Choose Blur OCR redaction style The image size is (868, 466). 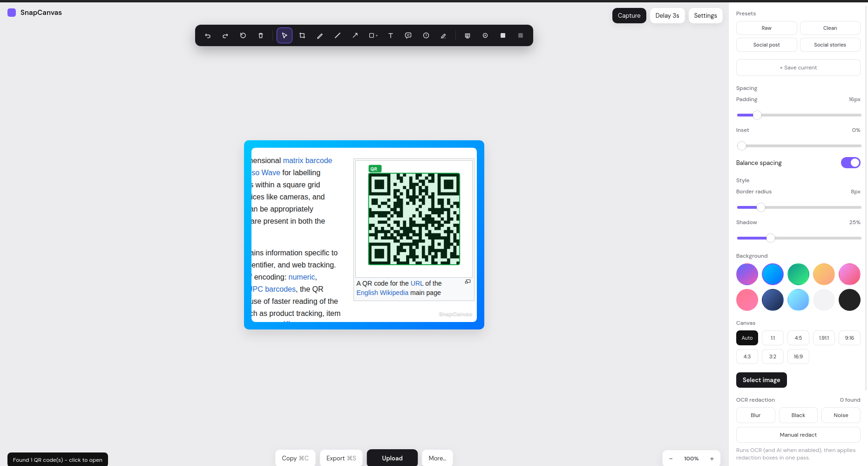click(x=755, y=415)
